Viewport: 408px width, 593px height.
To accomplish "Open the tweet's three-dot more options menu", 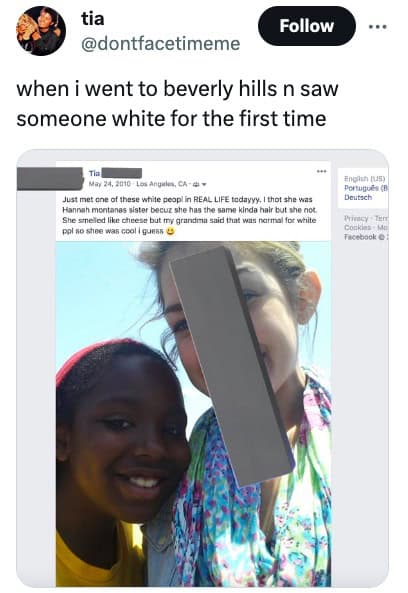I will coord(378,26).
